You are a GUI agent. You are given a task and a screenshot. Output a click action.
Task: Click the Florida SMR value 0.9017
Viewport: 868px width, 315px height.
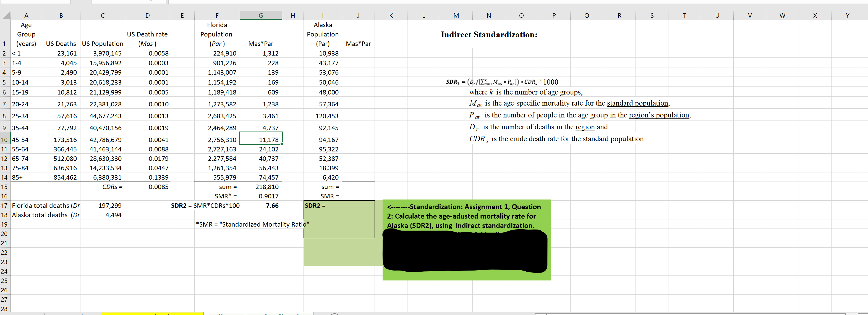pos(268,196)
